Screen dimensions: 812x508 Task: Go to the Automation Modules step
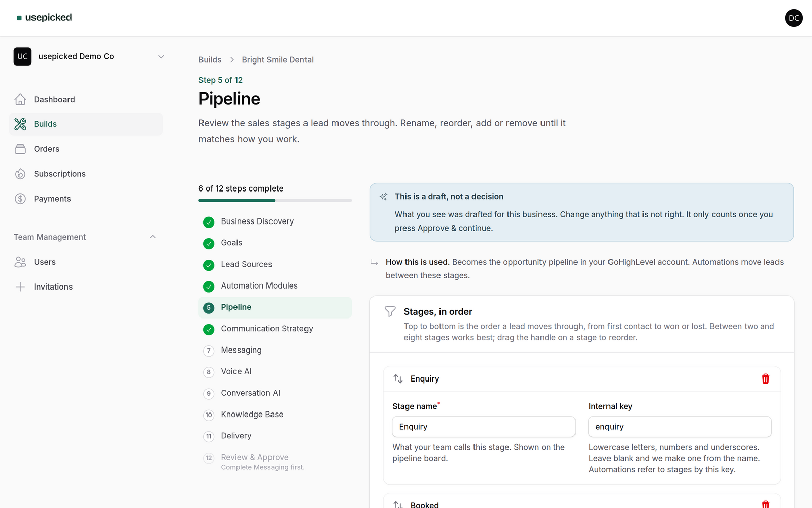[x=275, y=285]
